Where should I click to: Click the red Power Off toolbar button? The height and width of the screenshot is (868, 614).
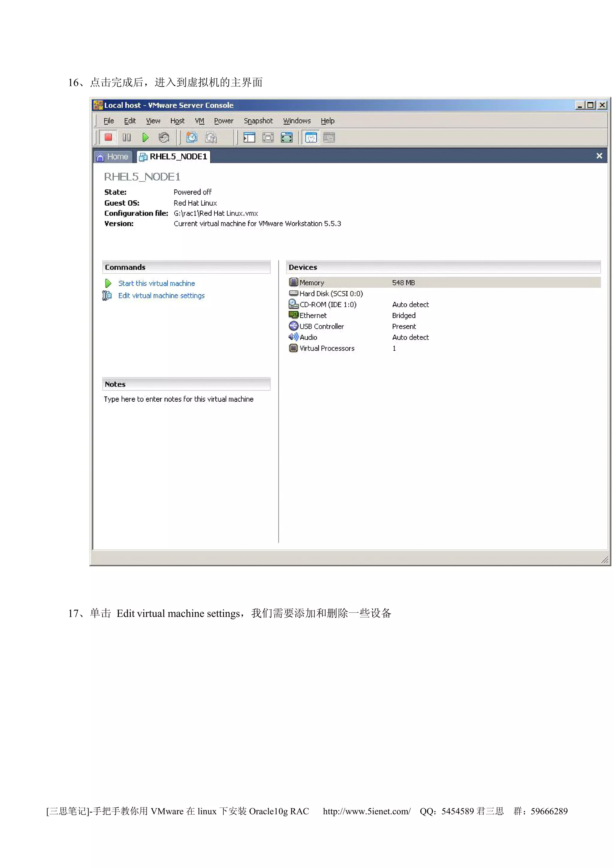(108, 138)
